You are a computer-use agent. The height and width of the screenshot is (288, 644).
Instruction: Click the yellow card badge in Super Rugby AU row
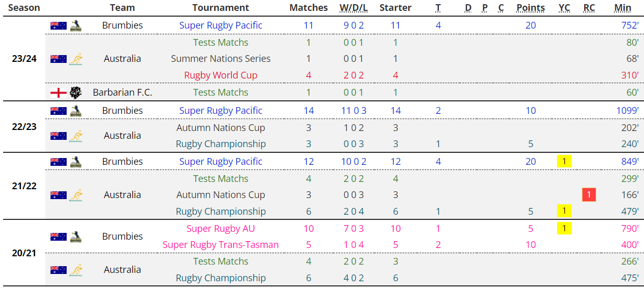[x=564, y=229]
